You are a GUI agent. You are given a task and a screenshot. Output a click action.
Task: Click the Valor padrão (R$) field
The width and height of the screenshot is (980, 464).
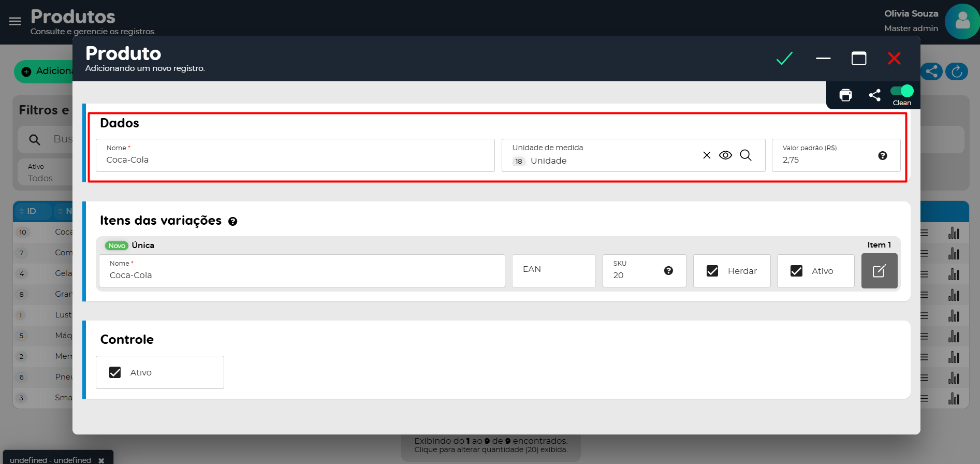826,160
